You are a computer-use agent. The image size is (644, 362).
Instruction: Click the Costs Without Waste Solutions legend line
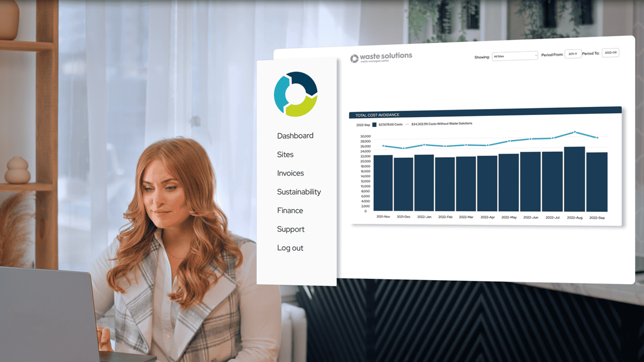(x=407, y=124)
